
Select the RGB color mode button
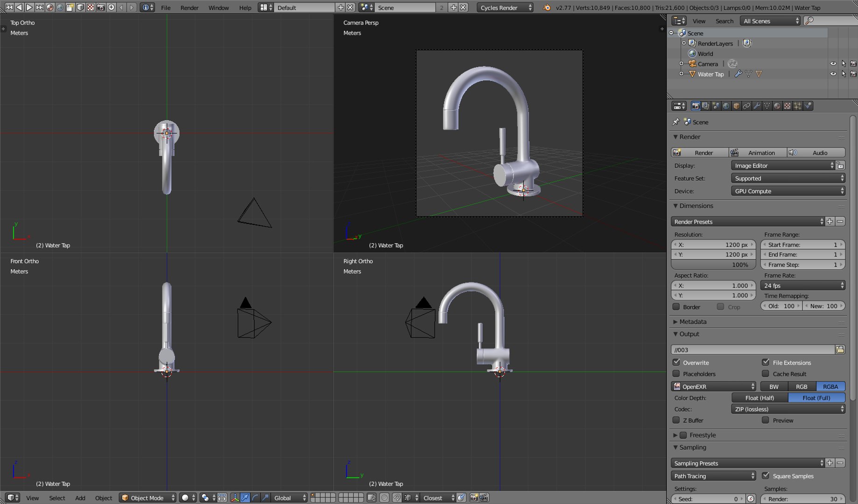coord(802,386)
